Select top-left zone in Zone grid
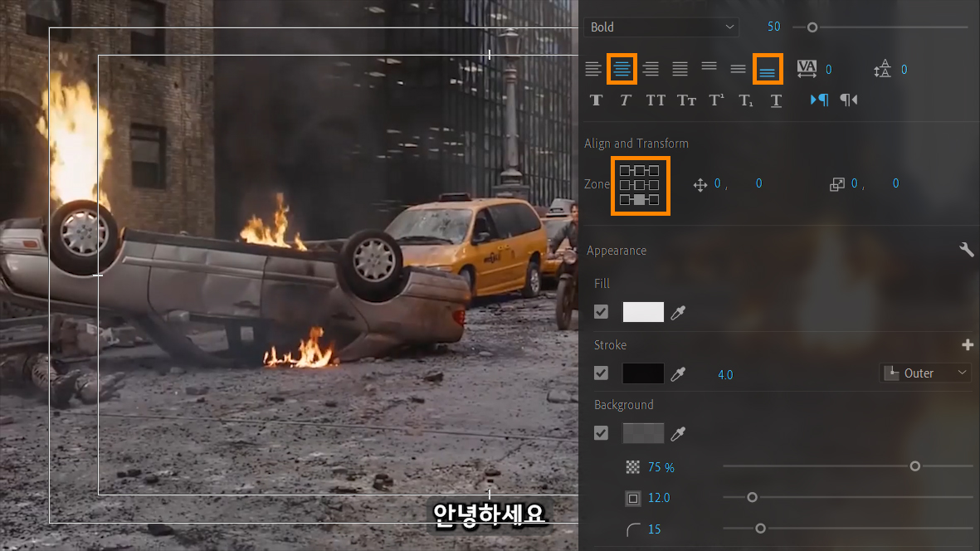This screenshot has width=980, height=551. click(624, 171)
